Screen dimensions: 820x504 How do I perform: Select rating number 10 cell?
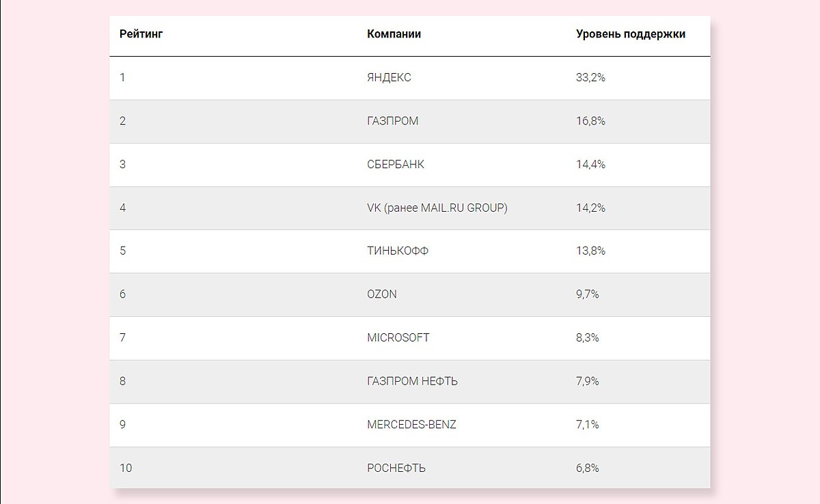click(125, 468)
